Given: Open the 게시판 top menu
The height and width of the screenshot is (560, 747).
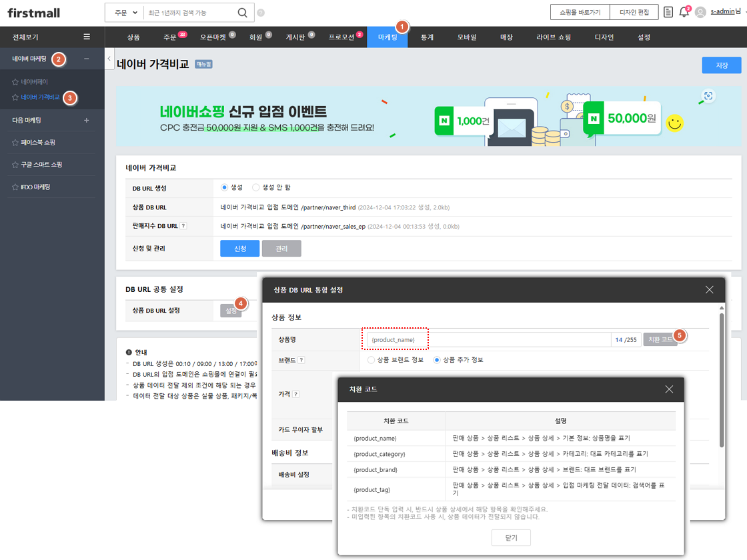Looking at the screenshot, I should click(x=295, y=37).
